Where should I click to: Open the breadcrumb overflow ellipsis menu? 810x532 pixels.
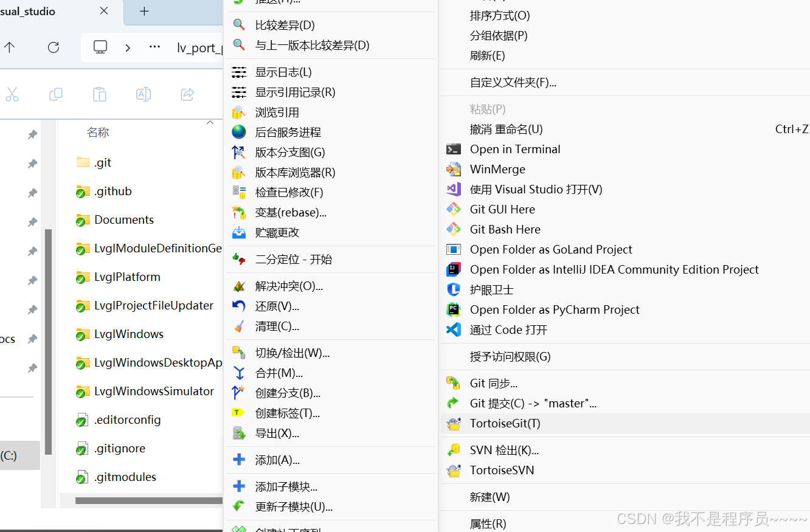point(155,47)
